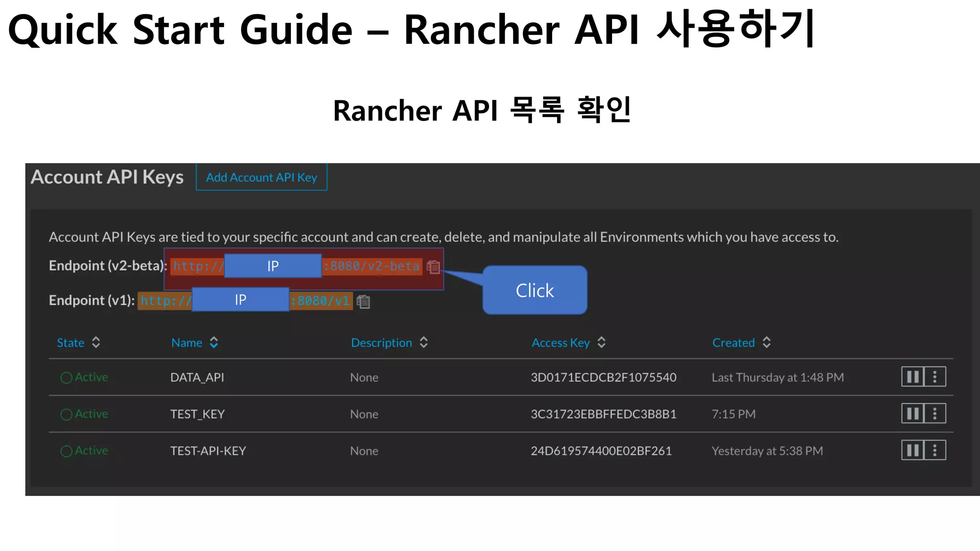Select the DATA_API key row name
Viewport: 980px width, 551px height.
point(197,377)
